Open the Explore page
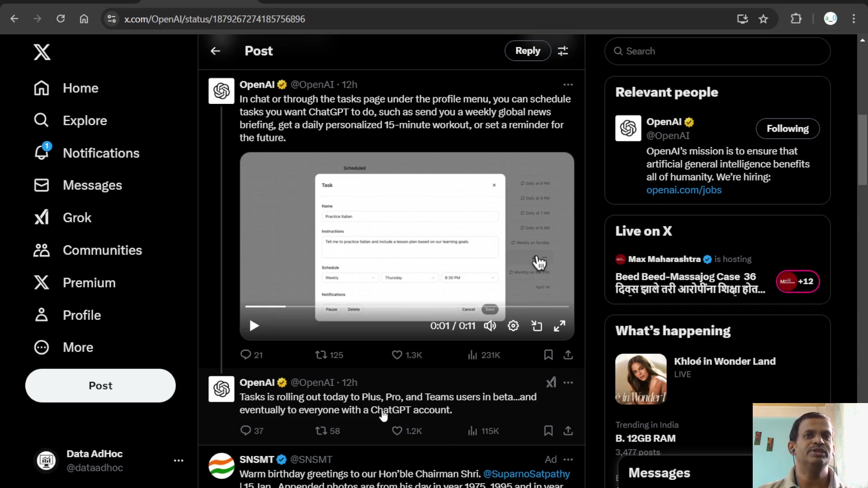The height and width of the screenshot is (488, 868). [71, 121]
